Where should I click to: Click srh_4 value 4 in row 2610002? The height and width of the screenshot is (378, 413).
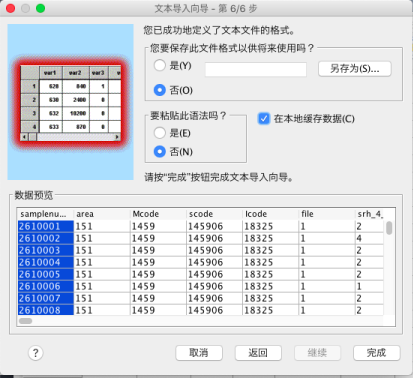(369, 238)
